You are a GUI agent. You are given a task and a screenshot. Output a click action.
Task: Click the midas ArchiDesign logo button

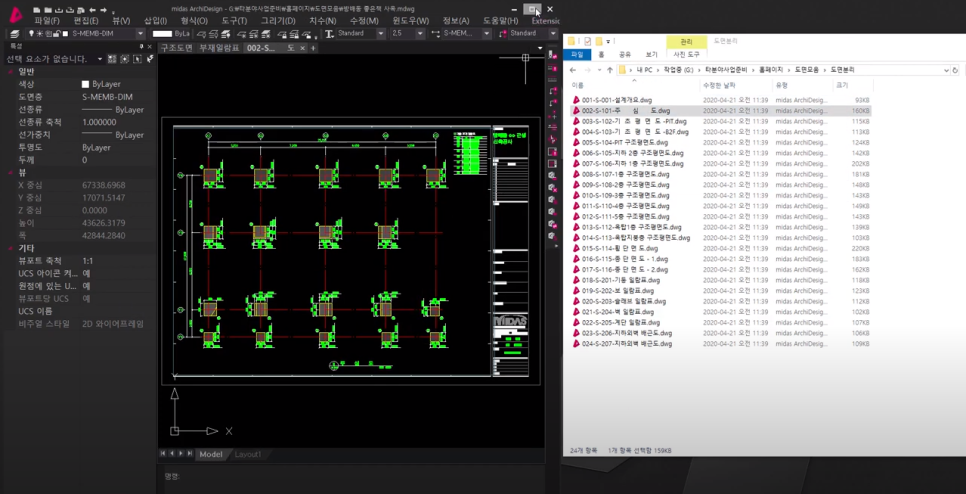(x=16, y=15)
